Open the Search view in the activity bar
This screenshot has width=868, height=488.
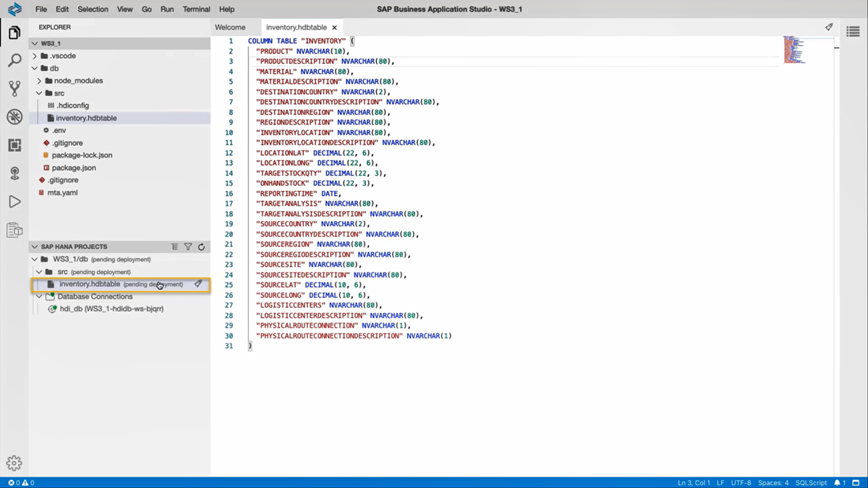(14, 61)
